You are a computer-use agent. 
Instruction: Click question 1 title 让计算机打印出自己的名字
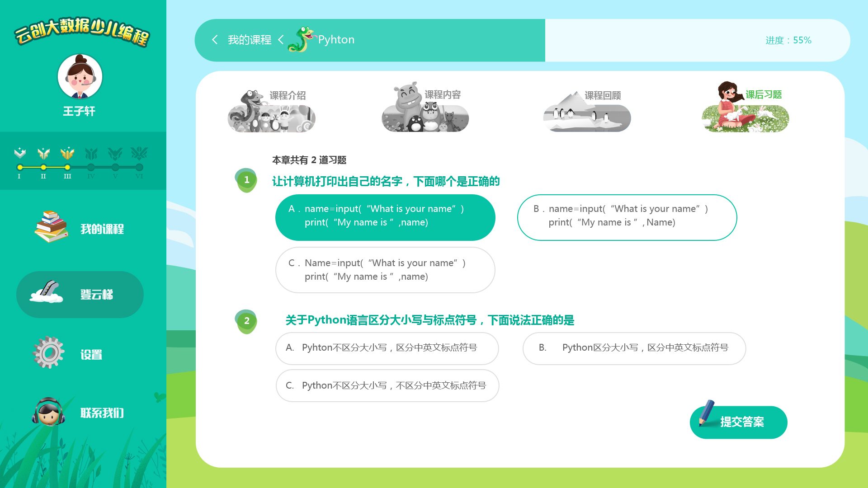pyautogui.click(x=386, y=182)
